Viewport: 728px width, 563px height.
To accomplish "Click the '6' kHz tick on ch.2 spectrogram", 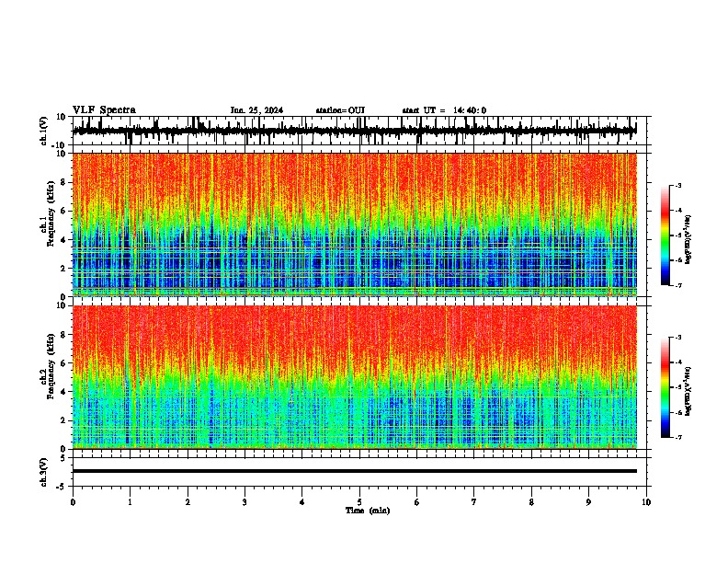I will click(63, 363).
